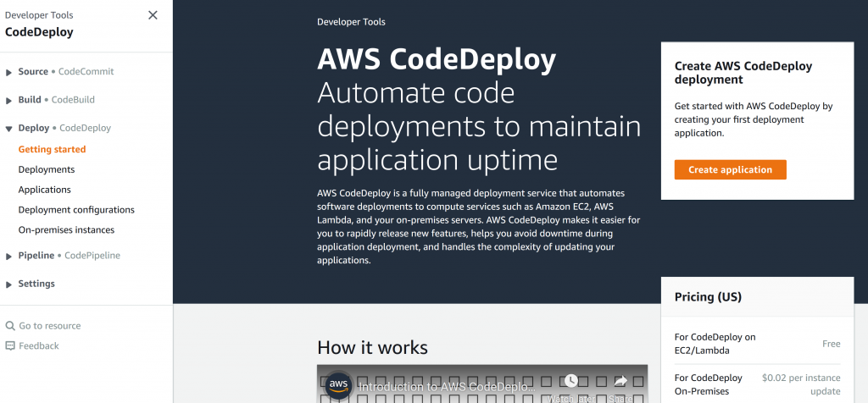Open the Feedback link
The image size is (868, 403).
coord(39,345)
